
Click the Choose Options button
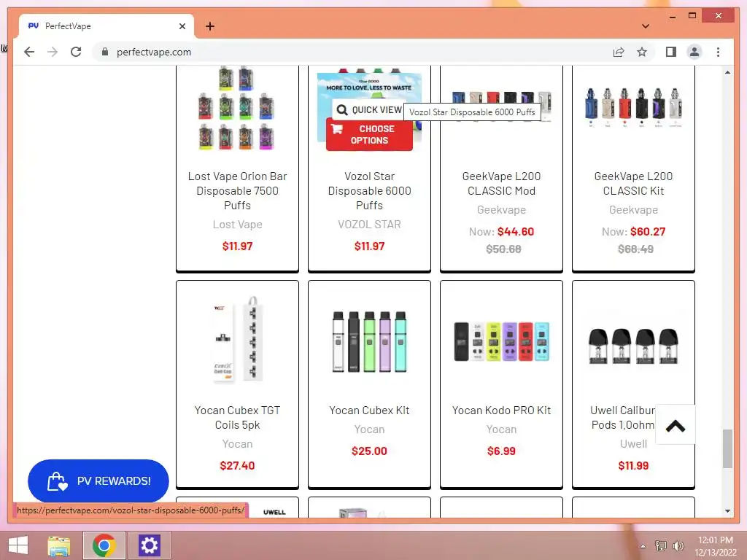point(369,135)
